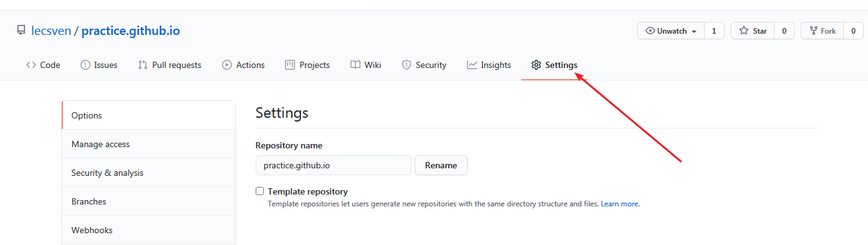Click the watchers count 1
Viewport: 868px width, 245px height.
(x=714, y=31)
